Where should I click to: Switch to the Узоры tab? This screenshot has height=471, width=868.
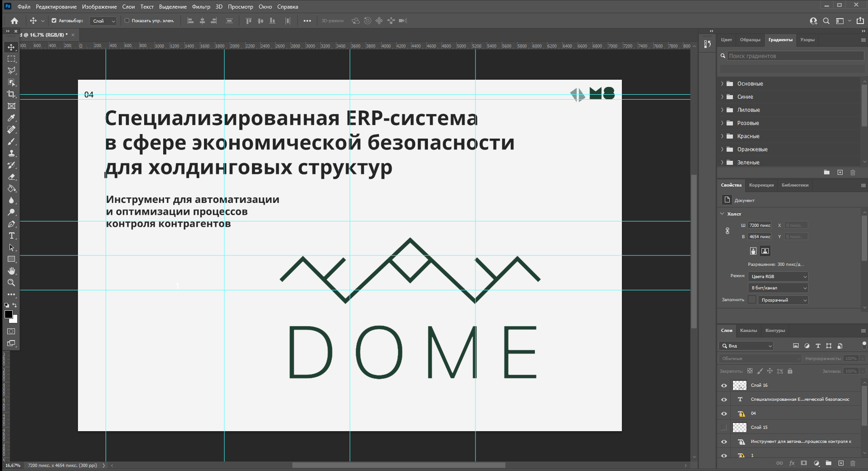807,40
